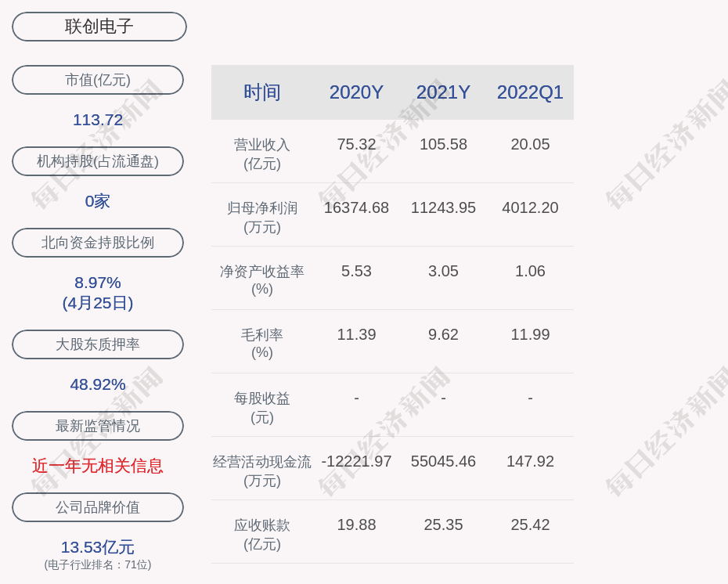Screen dimensions: 728x584
Task: Click the -12221.97 cash flow cell
Action: point(357,461)
